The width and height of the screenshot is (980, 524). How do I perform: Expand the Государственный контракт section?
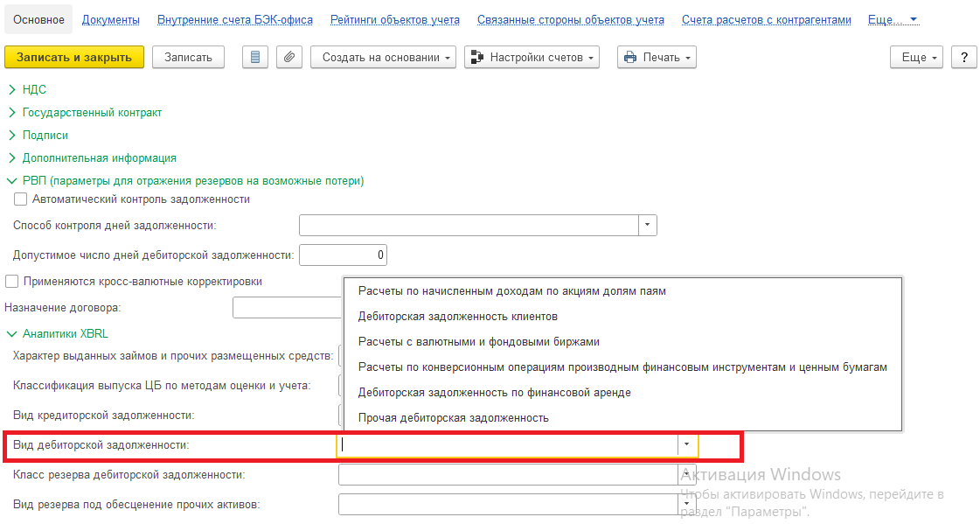coord(92,112)
